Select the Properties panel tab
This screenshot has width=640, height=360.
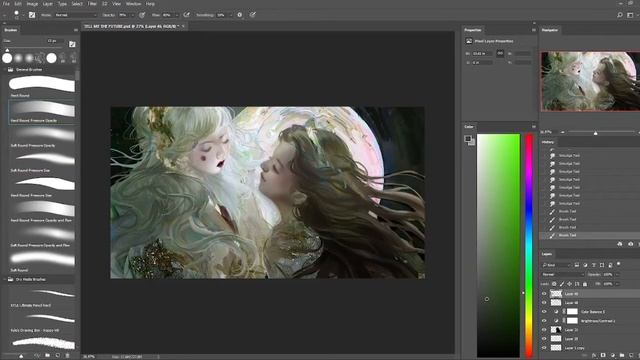tap(473, 30)
